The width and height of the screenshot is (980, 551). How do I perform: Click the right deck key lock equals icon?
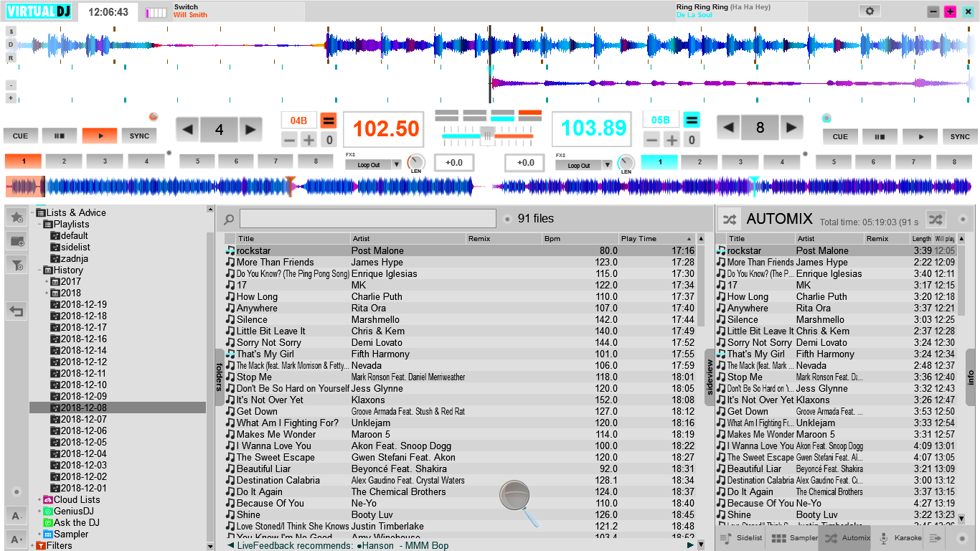[x=692, y=120]
